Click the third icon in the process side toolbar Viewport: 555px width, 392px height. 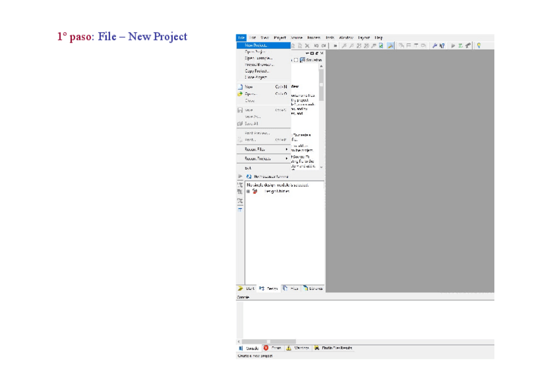(x=240, y=201)
